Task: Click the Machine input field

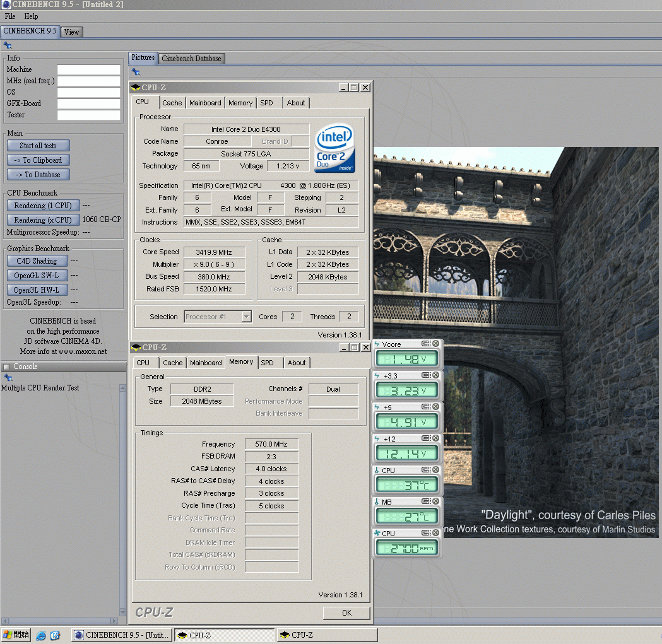Action: point(88,69)
